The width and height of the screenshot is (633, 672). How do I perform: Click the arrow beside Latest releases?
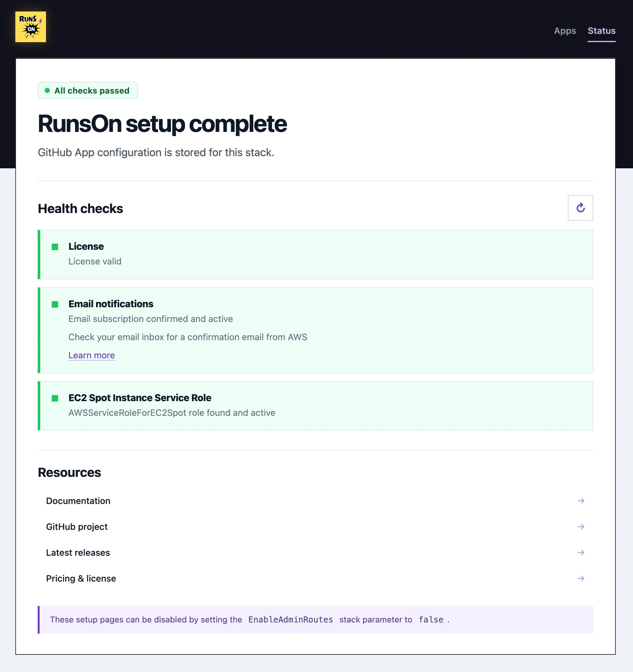(x=581, y=552)
